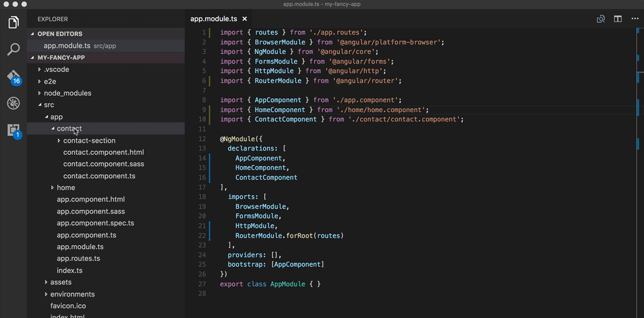The image size is (644, 318).
Task: Expand the environments folder
Action: coord(106,294)
